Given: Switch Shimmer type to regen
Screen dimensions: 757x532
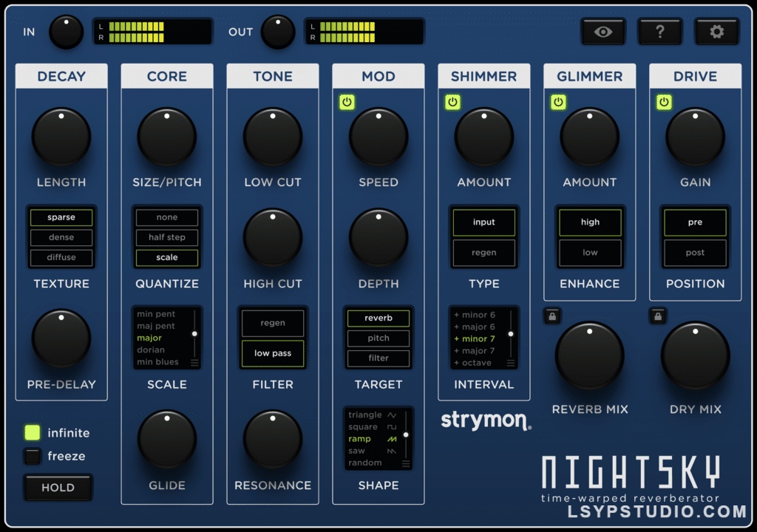Looking at the screenshot, I should (x=483, y=253).
